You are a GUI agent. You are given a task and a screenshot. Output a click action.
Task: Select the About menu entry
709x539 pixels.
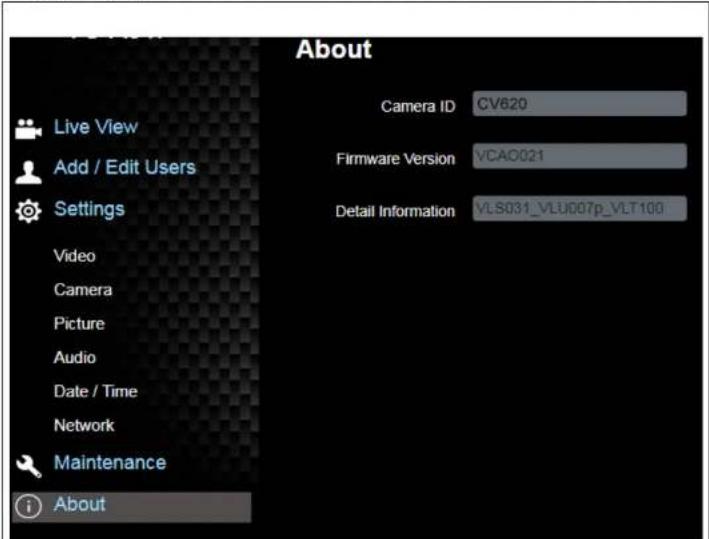tap(132, 507)
